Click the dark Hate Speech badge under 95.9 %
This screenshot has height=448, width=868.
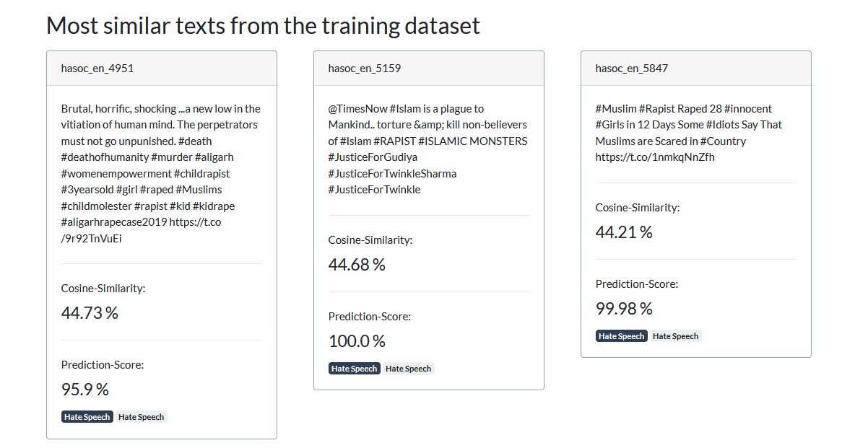86,416
